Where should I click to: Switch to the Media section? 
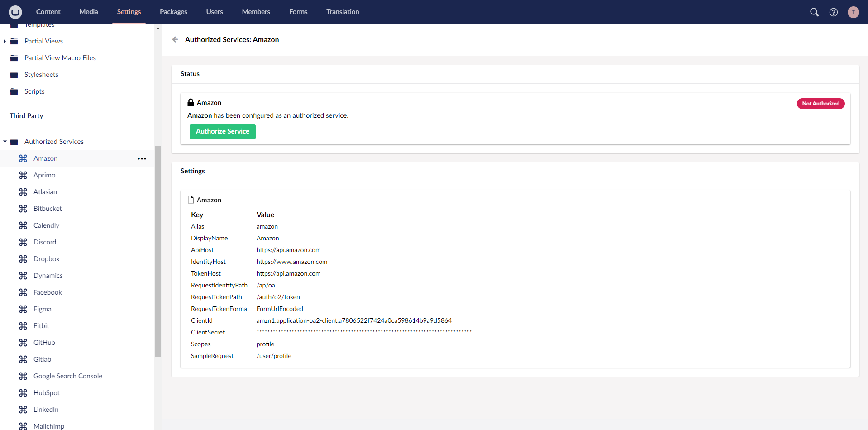pos(89,12)
